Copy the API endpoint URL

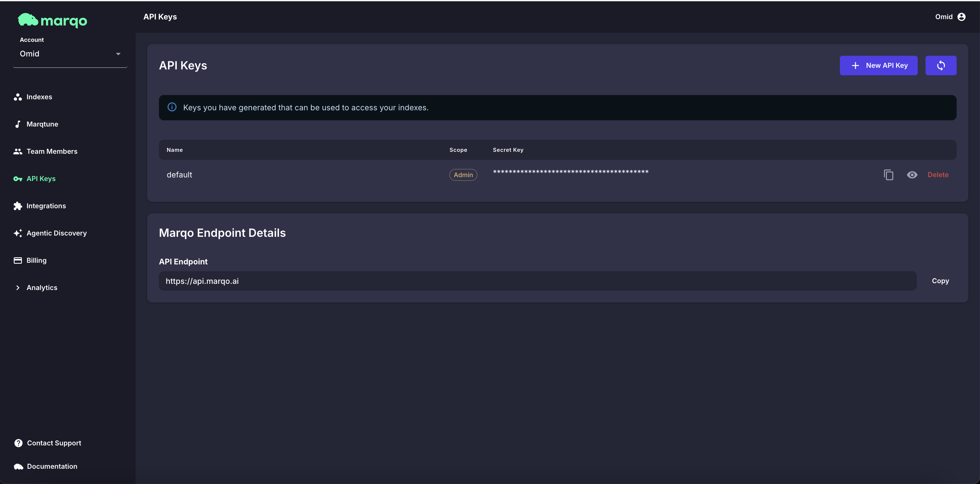pyautogui.click(x=940, y=281)
